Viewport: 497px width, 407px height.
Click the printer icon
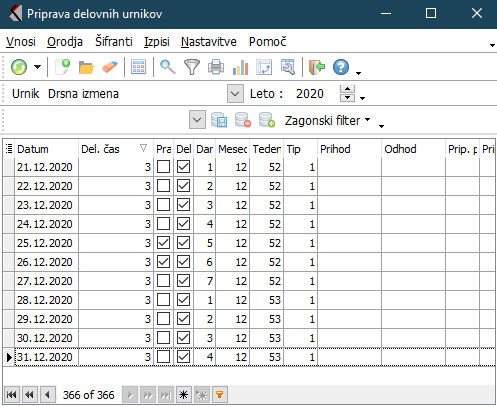click(216, 67)
